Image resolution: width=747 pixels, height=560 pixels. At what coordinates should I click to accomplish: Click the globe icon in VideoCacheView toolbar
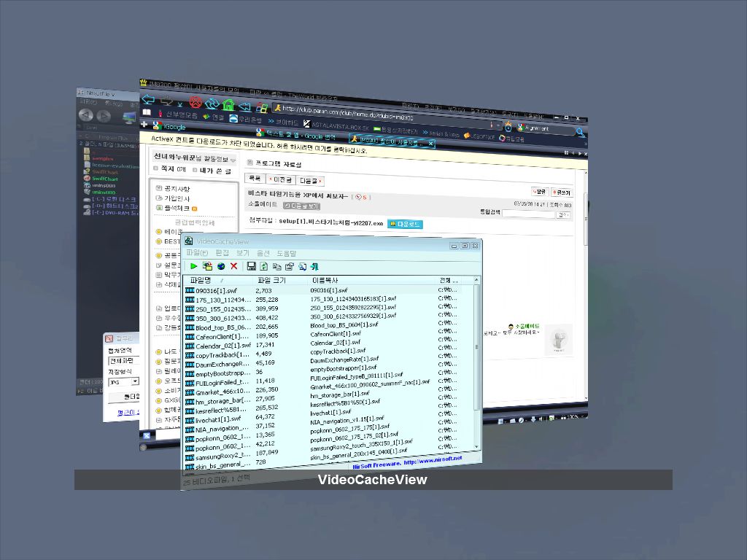[x=221, y=266]
